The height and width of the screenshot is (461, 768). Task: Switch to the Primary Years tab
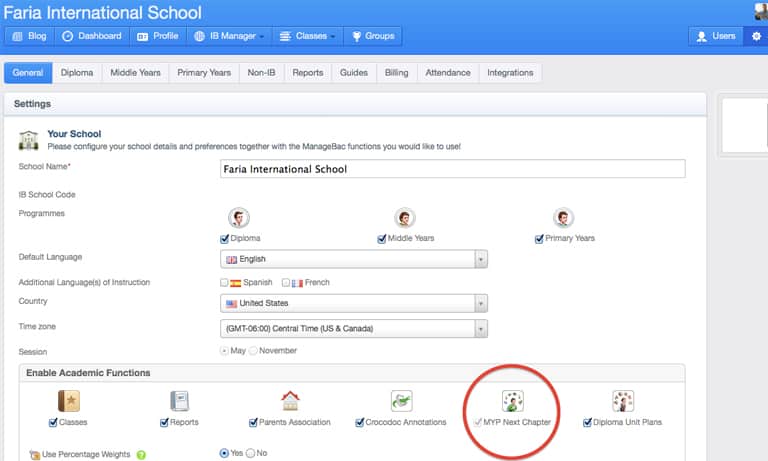tap(204, 73)
